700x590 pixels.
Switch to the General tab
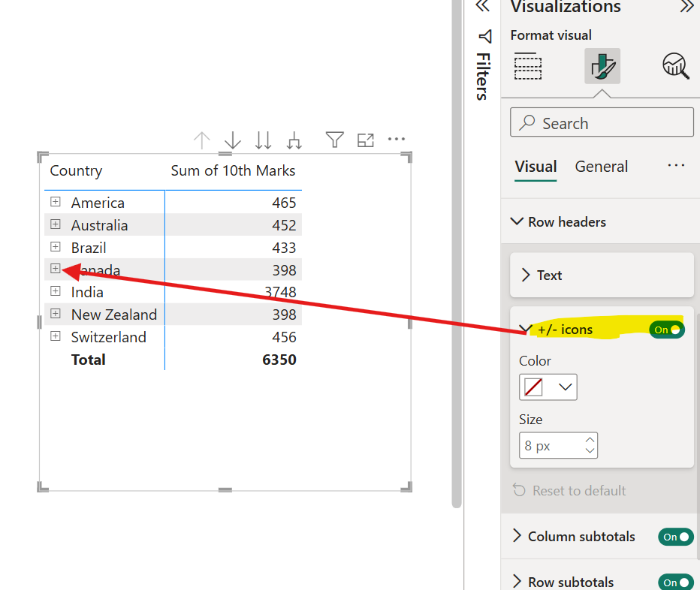point(601,167)
